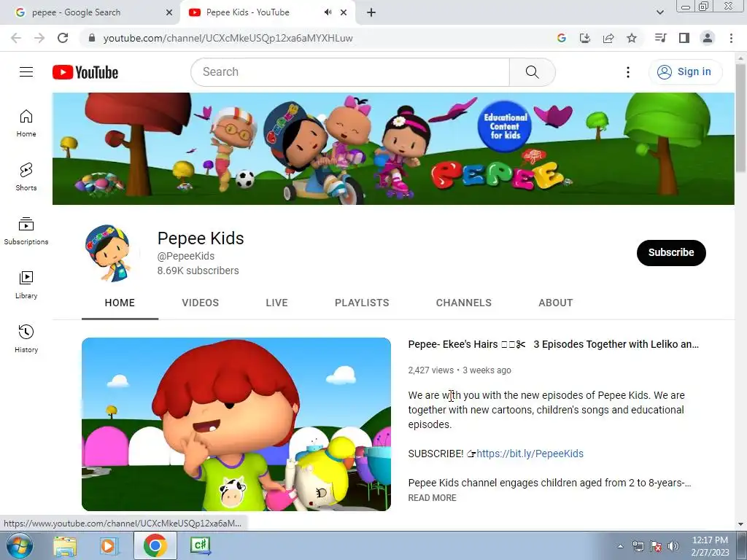This screenshot has height=560, width=747.
Task: Open Windows Explorer from the taskbar
Action: [65, 545]
